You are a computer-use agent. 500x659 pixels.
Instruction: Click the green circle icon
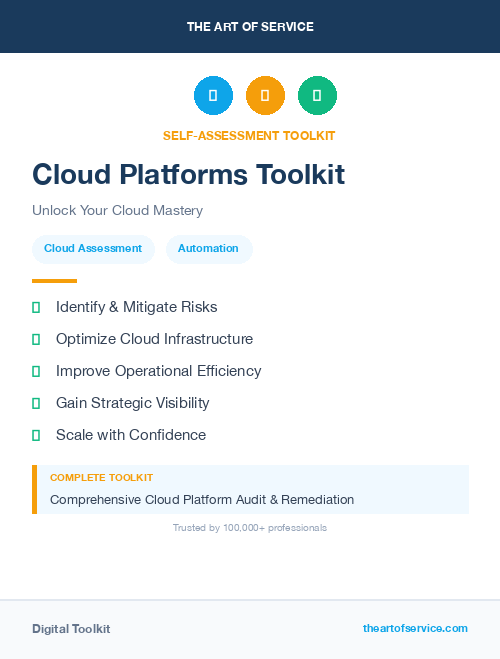[317, 95]
